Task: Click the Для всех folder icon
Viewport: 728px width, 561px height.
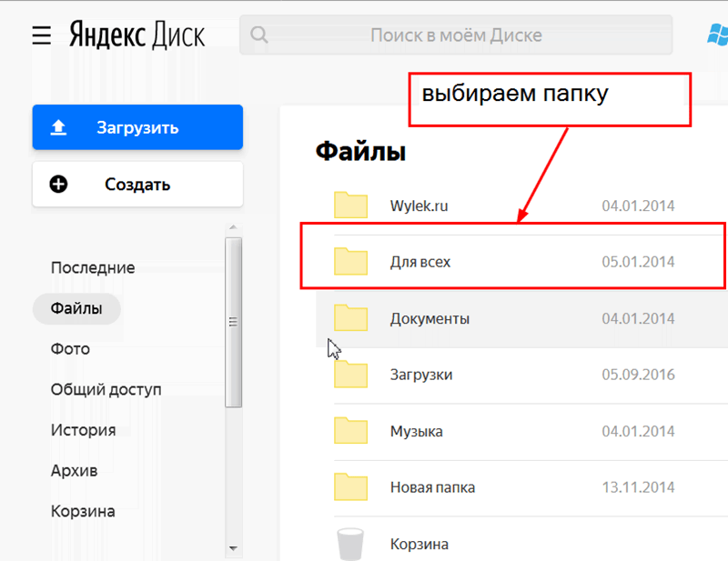Action: point(350,261)
